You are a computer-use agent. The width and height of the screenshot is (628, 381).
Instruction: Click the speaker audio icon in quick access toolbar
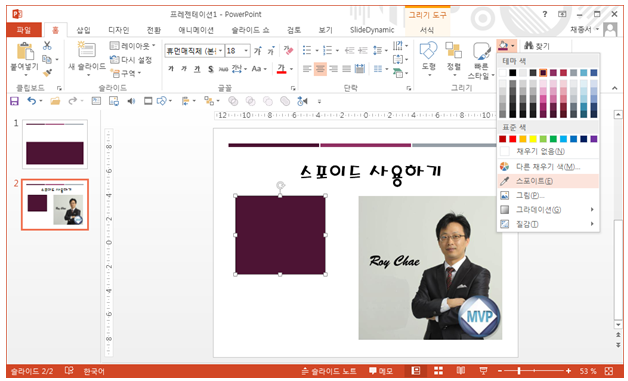131,101
